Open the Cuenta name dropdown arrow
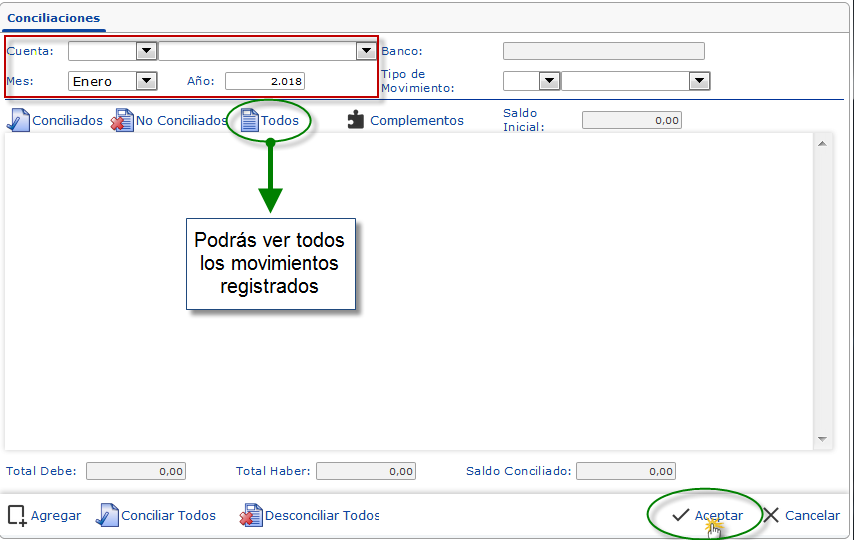 coord(366,51)
